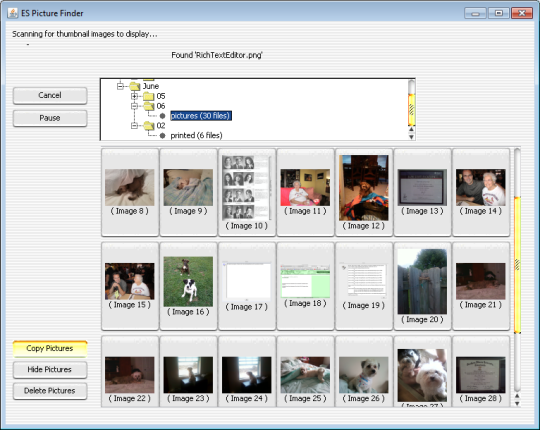The height and width of the screenshot is (430, 540).
Task: Select 'printed (6 files)' tree entry
Action: [196, 135]
